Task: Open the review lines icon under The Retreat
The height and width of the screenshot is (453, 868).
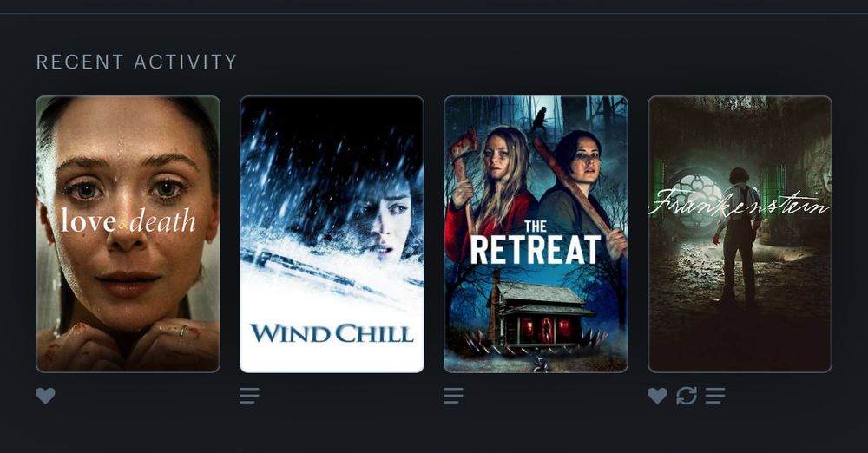Action: point(453,396)
